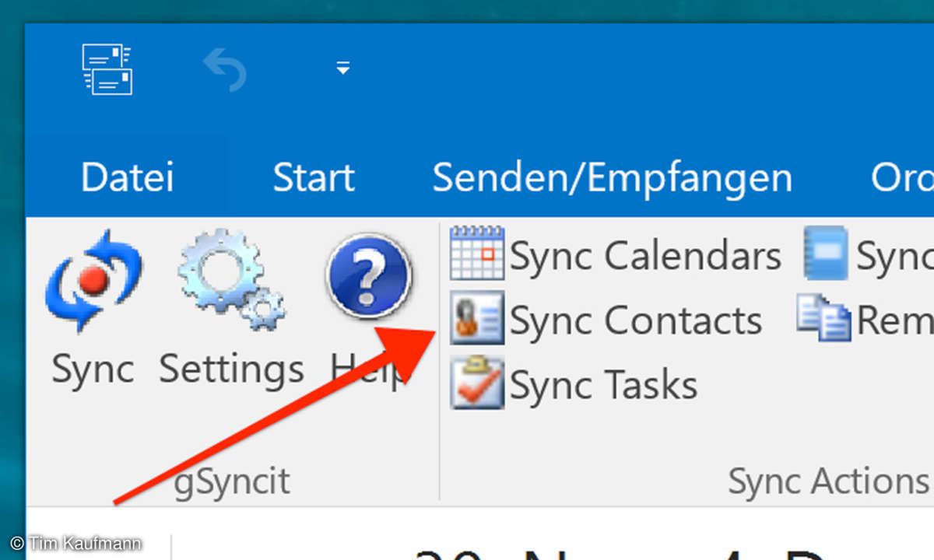This screenshot has height=560, width=934.
Task: Click the Sync label under the blue arrows
Action: 93,370
